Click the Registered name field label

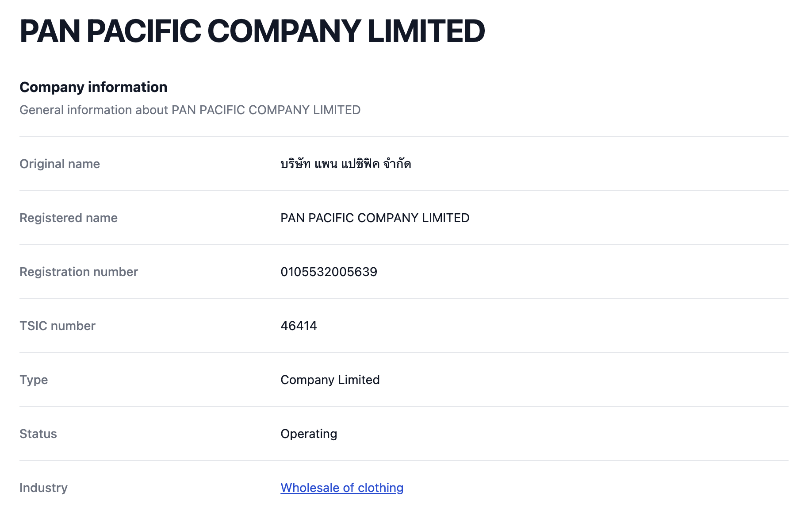click(x=69, y=218)
